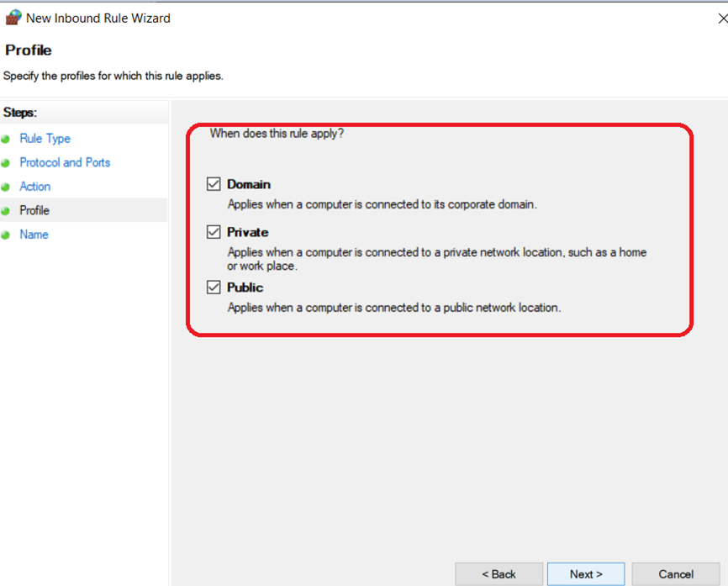This screenshot has width=728, height=586.
Task: Click the Next button
Action: (x=586, y=574)
